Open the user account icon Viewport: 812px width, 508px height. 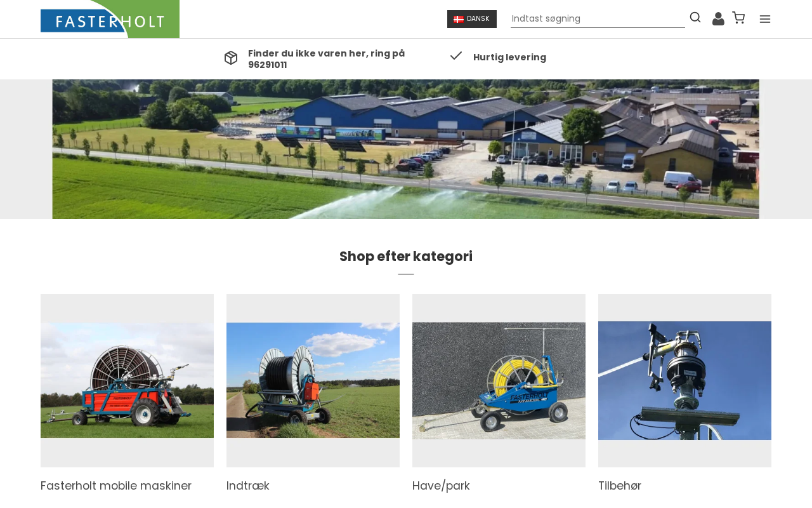coord(718,18)
